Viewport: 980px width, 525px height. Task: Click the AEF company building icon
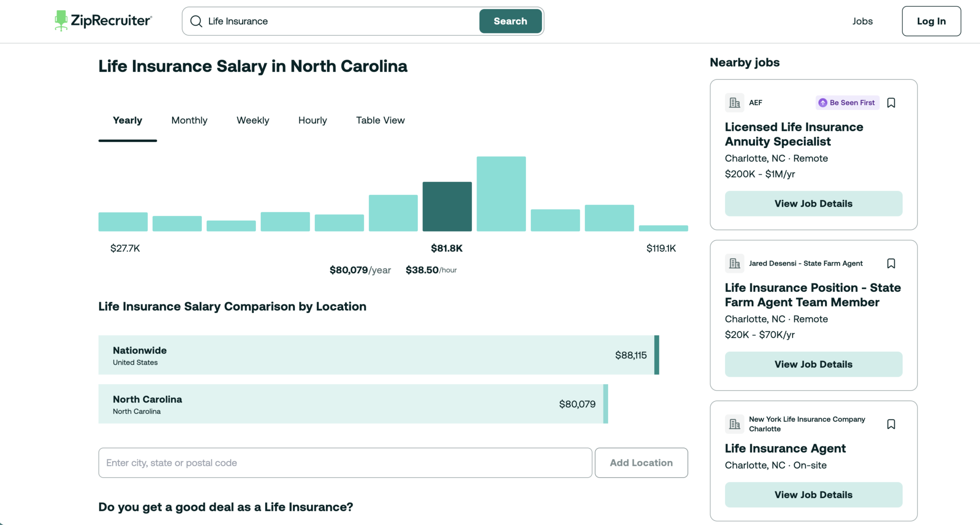tap(735, 103)
